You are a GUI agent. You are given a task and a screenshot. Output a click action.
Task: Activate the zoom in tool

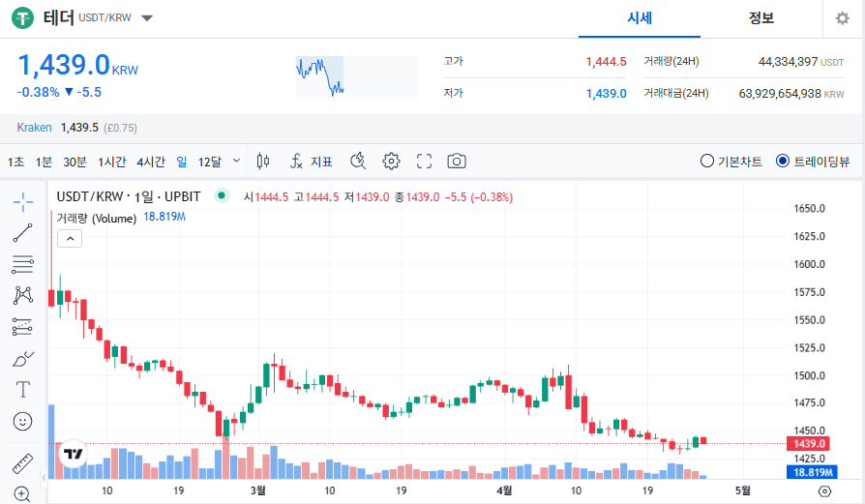pos(22,494)
